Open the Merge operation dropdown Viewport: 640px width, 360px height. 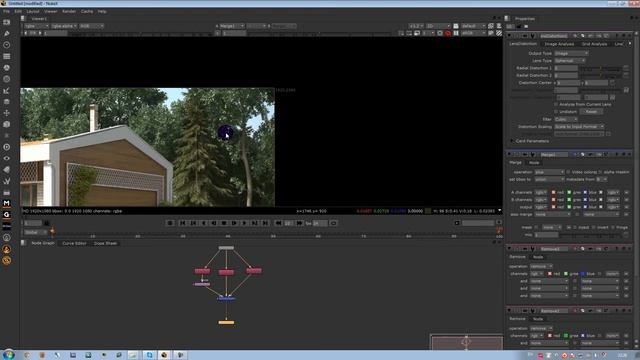(549, 172)
